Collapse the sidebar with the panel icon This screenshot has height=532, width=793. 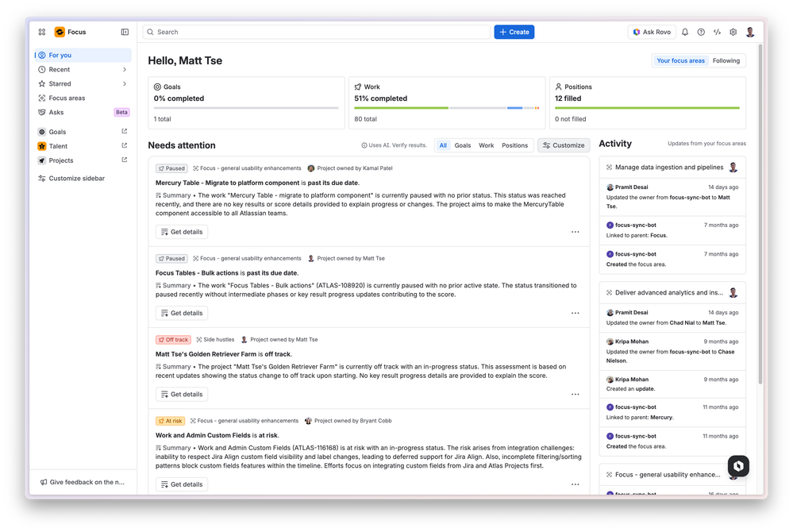(x=125, y=32)
